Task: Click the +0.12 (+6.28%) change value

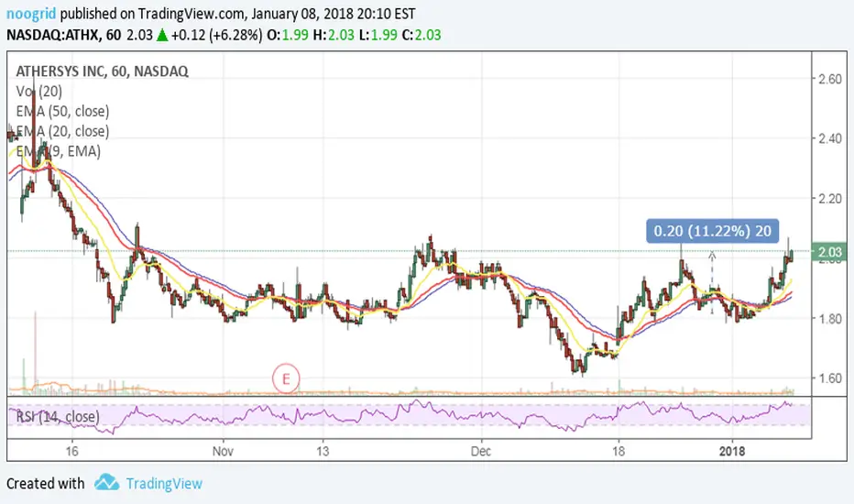Action: pos(217,36)
